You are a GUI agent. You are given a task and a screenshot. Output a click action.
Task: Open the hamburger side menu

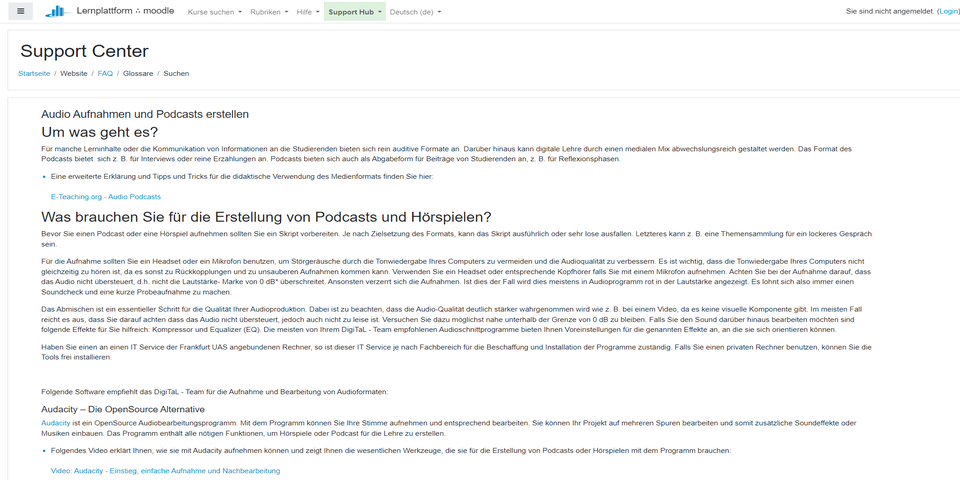21,11
